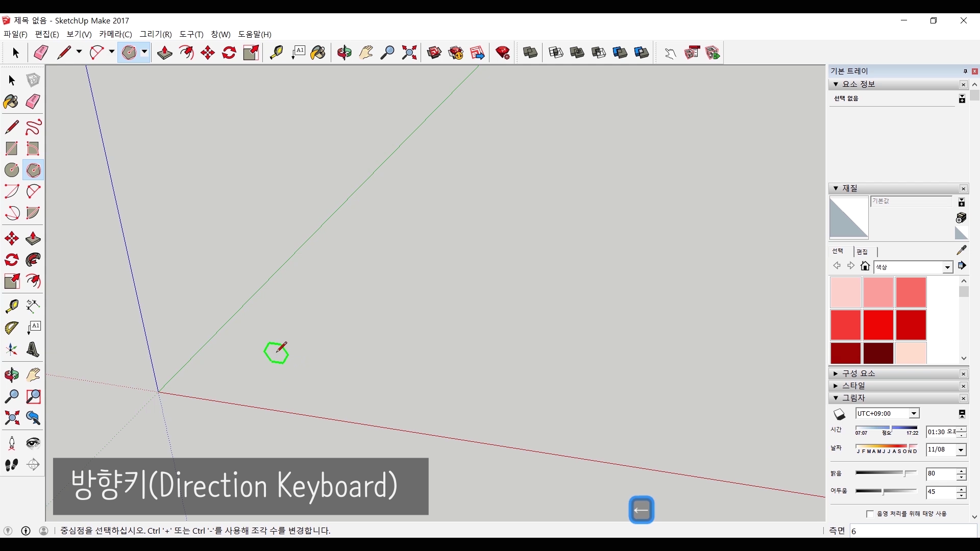Open the 그리기(R) menu
The width and height of the screenshot is (980, 551).
click(156, 34)
